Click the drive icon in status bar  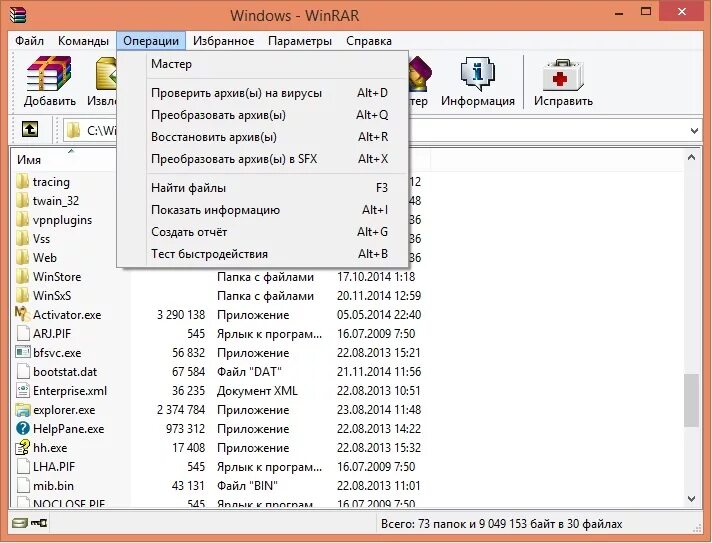pos(20,523)
